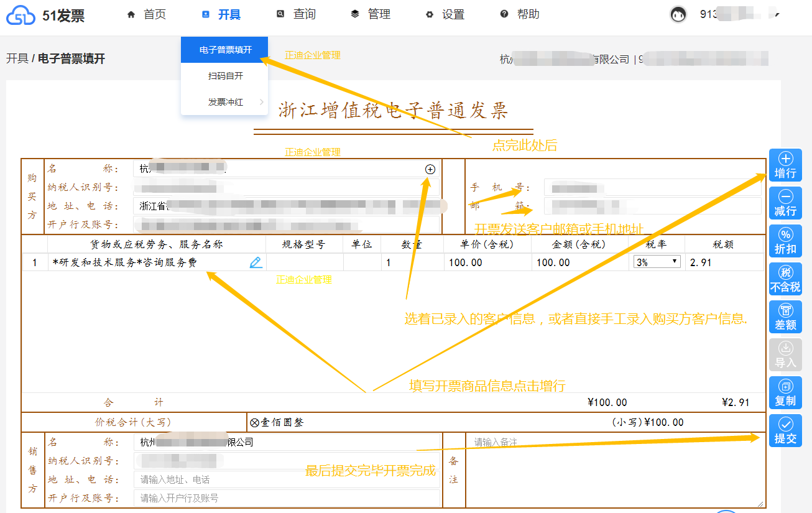Image resolution: width=812 pixels, height=513 pixels.
Task: Click the 减行 remove row button
Action: 785,203
